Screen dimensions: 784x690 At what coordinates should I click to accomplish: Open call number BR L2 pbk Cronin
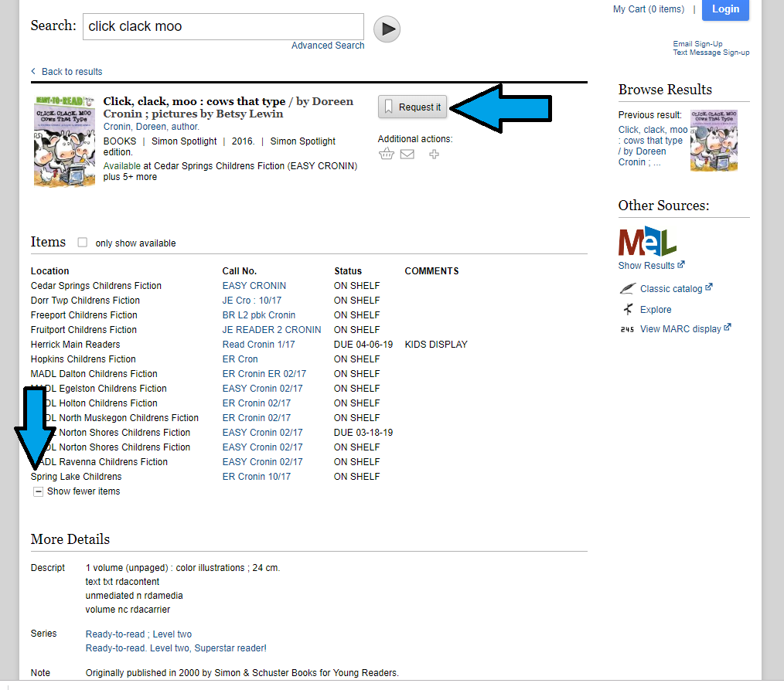[258, 315]
